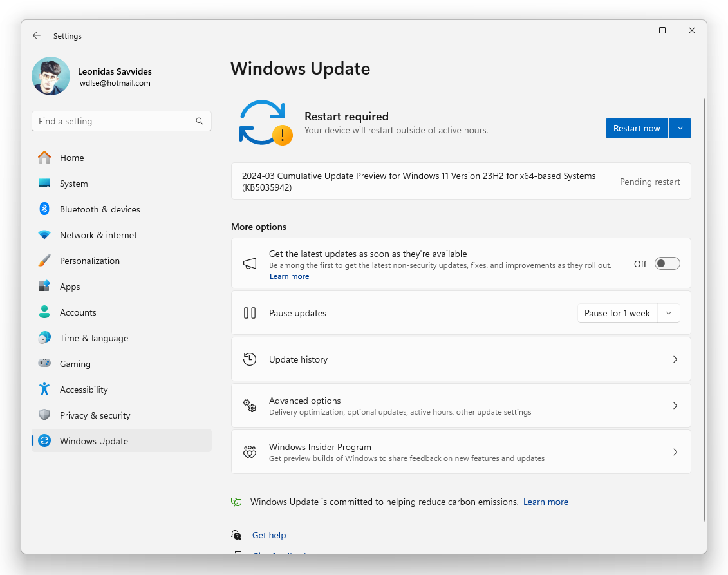
Task: Click the megaphone icon for latest updates
Action: (249, 264)
